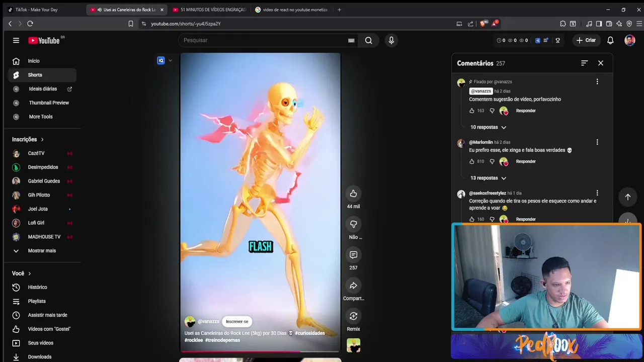Open the notifications bell

(x=610, y=40)
